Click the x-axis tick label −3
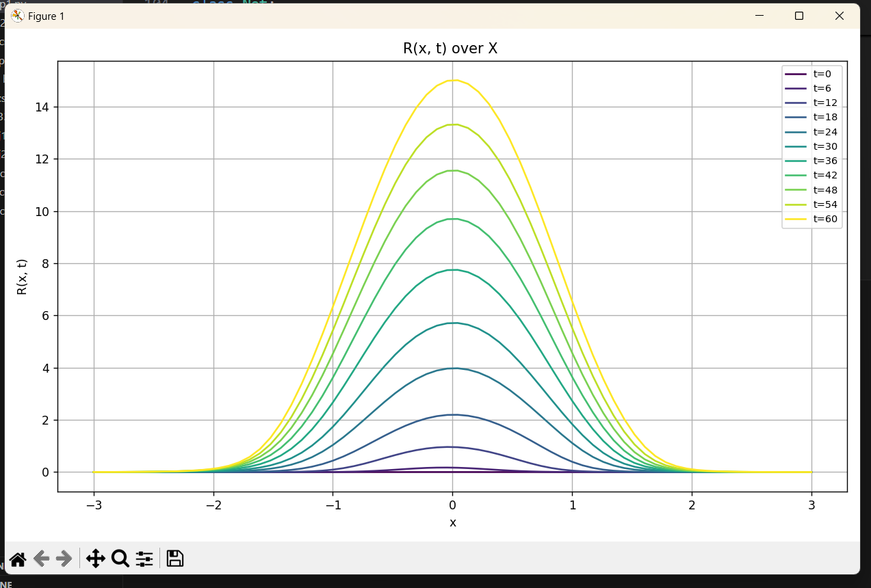 pyautogui.click(x=94, y=505)
